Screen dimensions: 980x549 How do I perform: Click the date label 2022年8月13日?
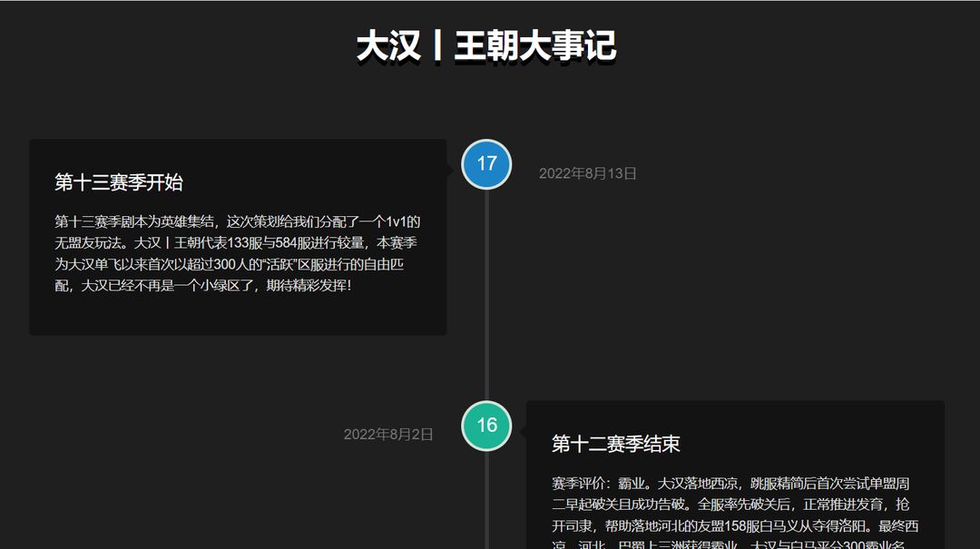[x=587, y=173]
